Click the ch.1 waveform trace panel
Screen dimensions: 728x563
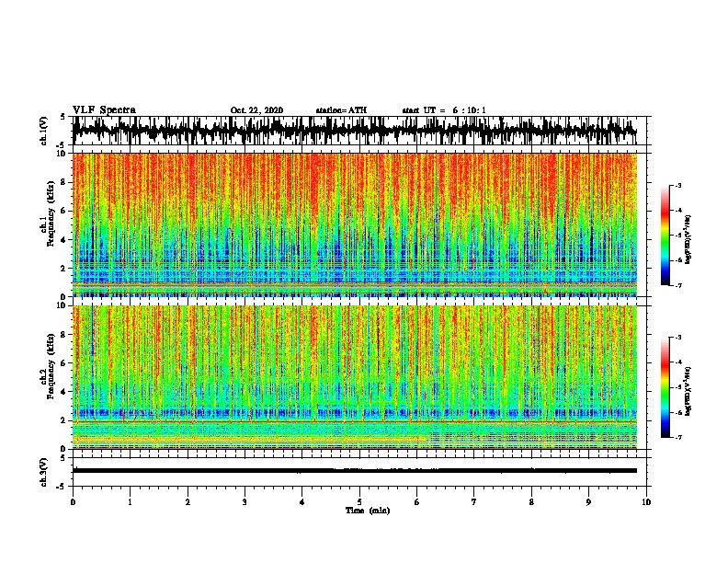[359, 131]
